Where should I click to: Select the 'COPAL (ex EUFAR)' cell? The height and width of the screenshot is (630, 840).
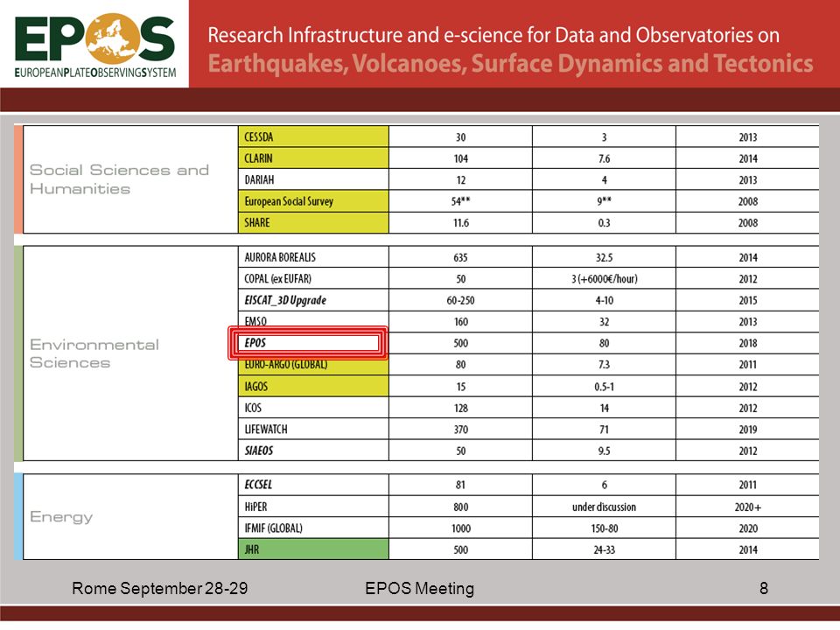coord(313,278)
